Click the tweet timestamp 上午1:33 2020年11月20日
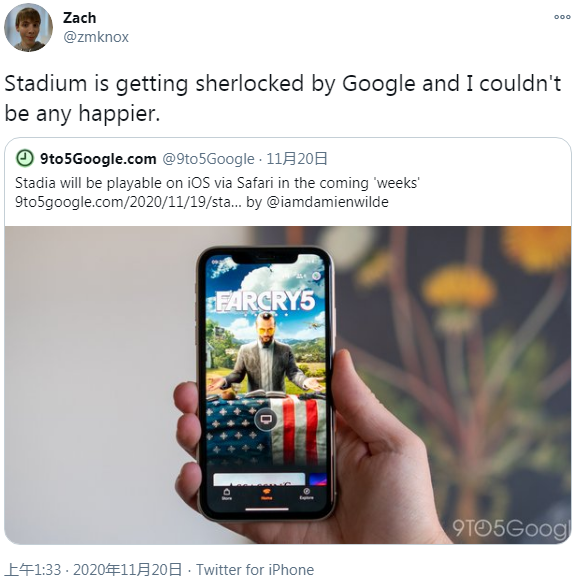576x583 pixels. tap(94, 570)
